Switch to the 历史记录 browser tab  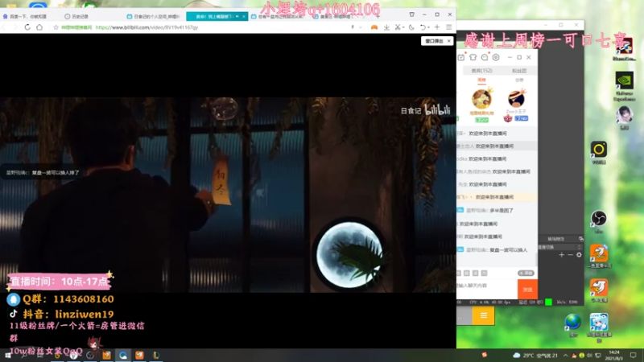(x=76, y=16)
